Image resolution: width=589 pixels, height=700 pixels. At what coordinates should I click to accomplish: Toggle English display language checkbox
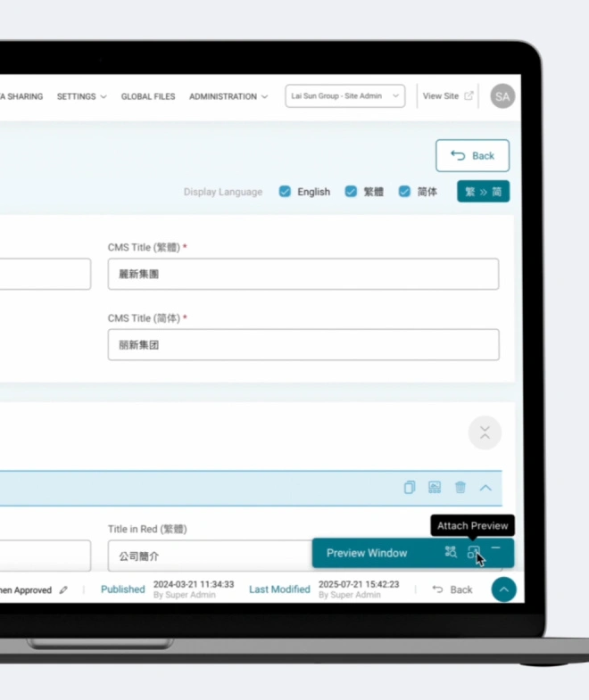tap(285, 192)
